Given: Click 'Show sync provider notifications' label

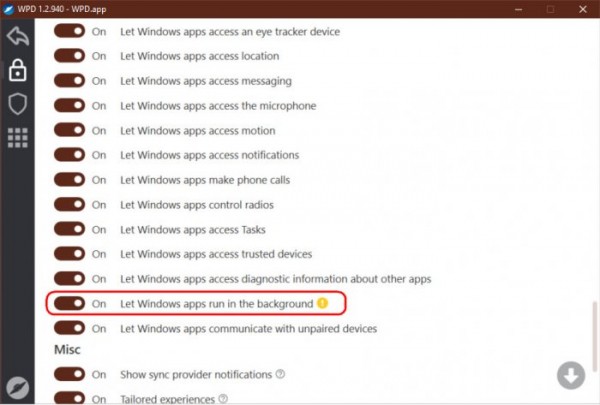Looking at the screenshot, I should (x=196, y=374).
